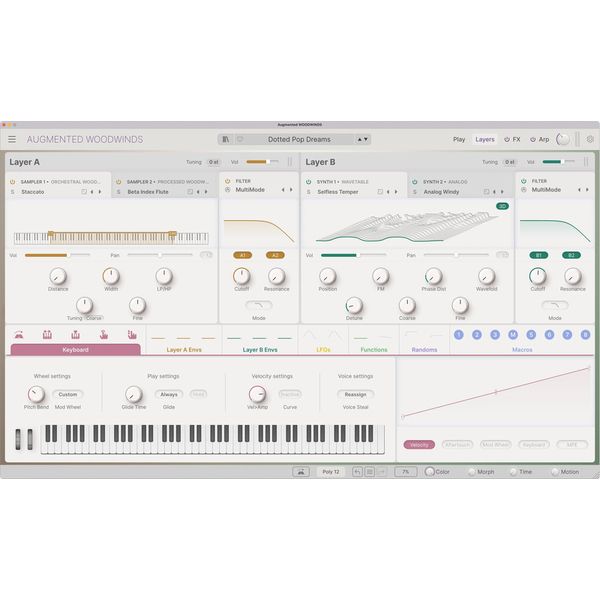This screenshot has height=600, width=600.
Task: Select fourth pink mod wheel icon
Action: click(x=104, y=335)
